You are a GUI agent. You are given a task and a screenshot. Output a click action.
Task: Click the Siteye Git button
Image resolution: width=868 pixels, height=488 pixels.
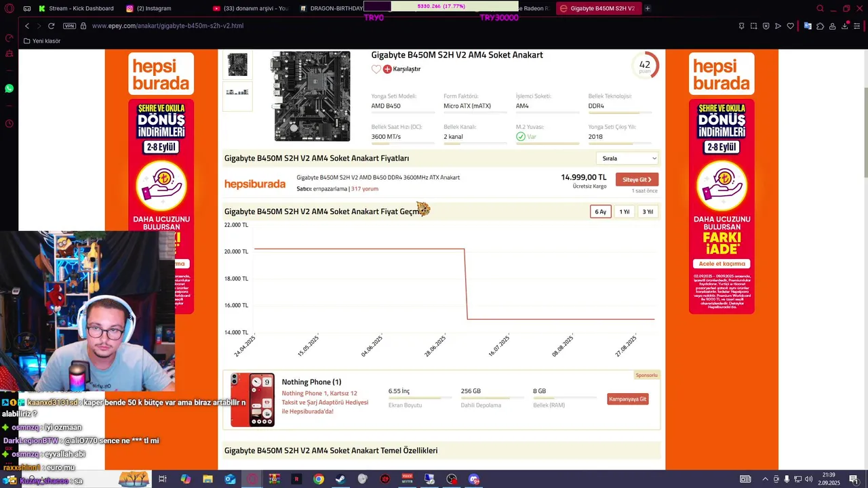[x=637, y=180]
